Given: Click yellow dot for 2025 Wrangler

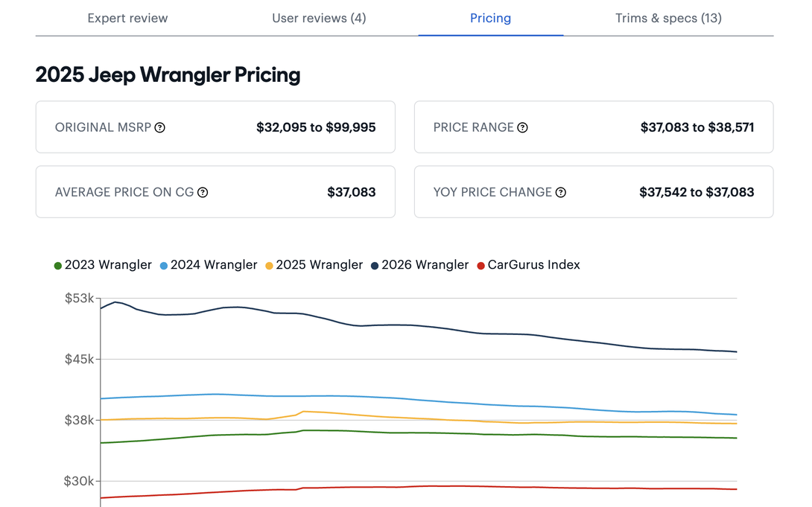Looking at the screenshot, I should click(x=269, y=266).
